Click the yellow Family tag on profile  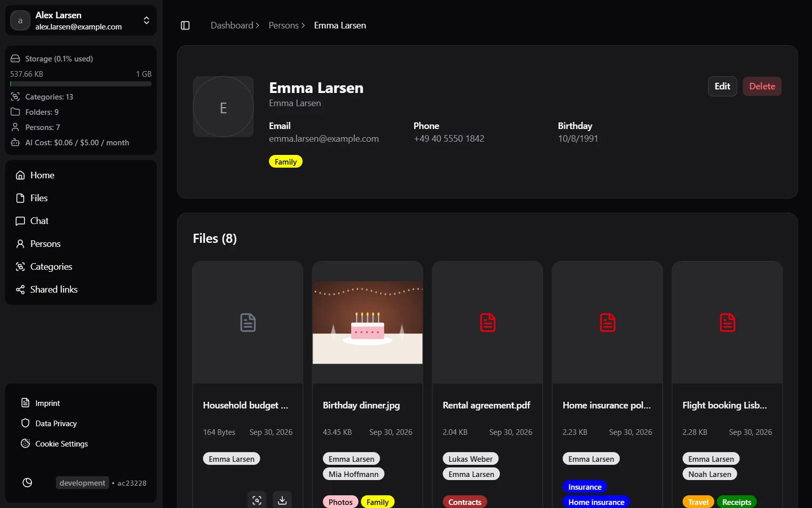(286, 162)
